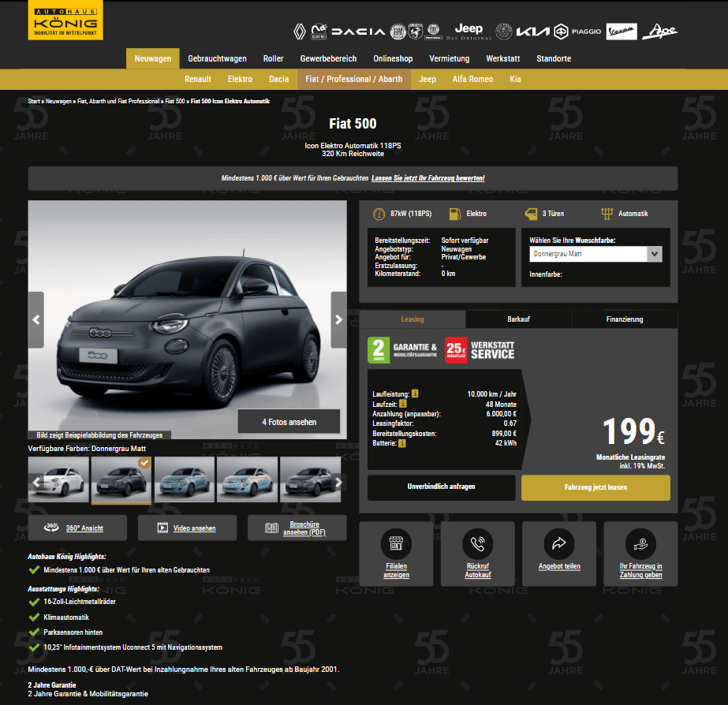Advance to next main car photo
The image size is (728, 705).
coord(338,320)
